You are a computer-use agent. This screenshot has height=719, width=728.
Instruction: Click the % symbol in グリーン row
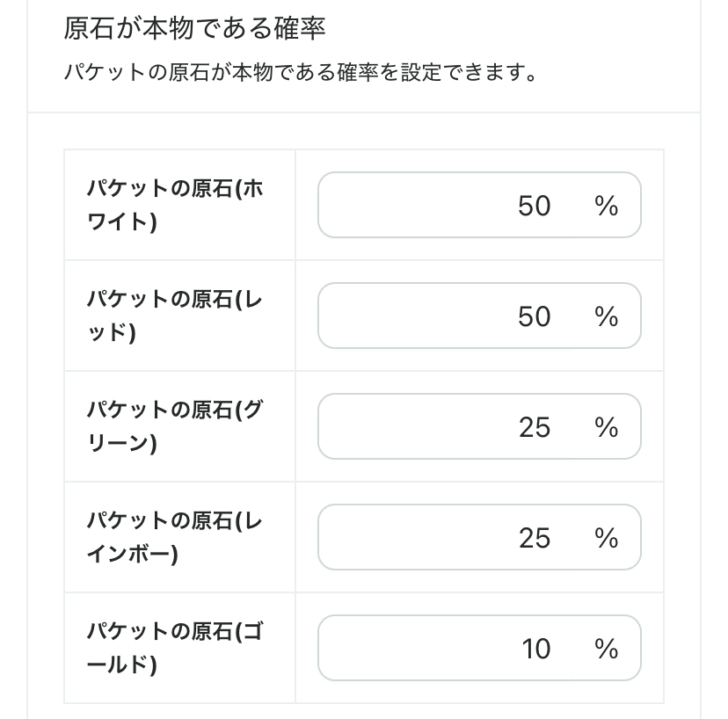(607, 427)
